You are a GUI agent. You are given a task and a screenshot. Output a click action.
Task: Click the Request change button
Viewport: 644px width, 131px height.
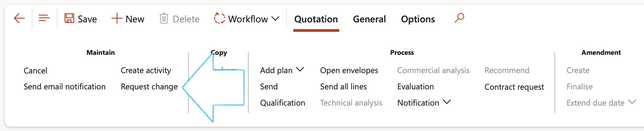(x=149, y=87)
